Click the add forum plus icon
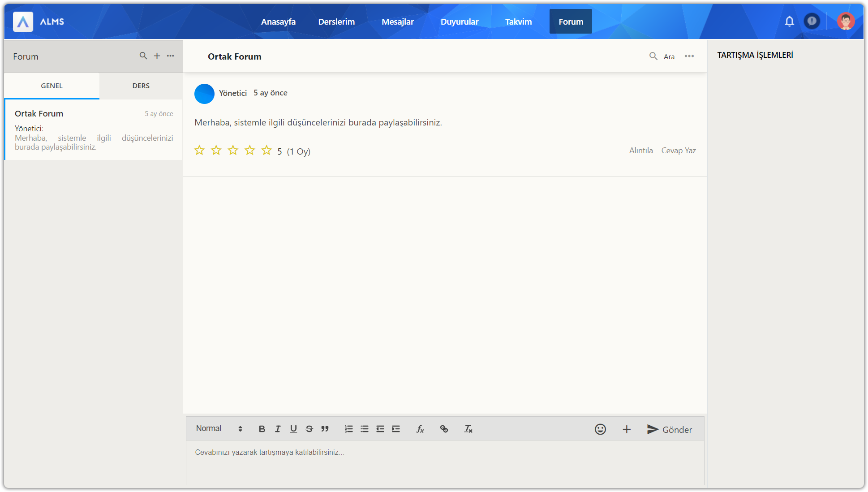 tap(157, 56)
